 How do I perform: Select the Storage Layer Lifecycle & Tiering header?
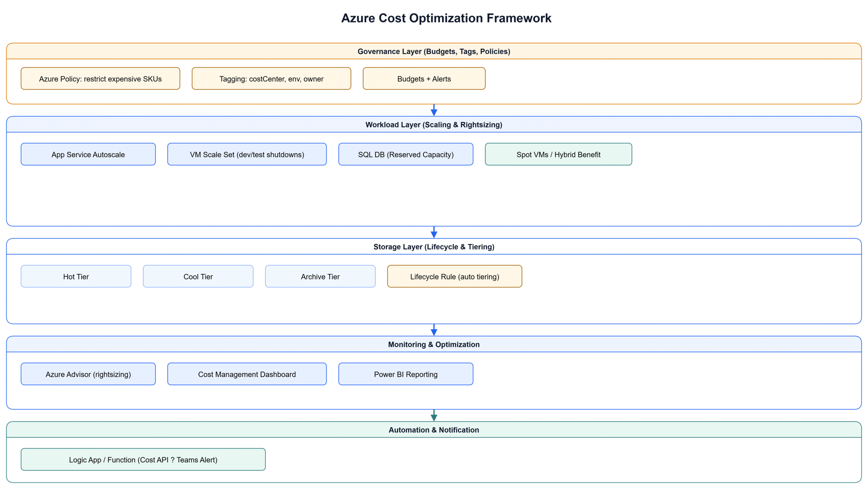(434, 247)
